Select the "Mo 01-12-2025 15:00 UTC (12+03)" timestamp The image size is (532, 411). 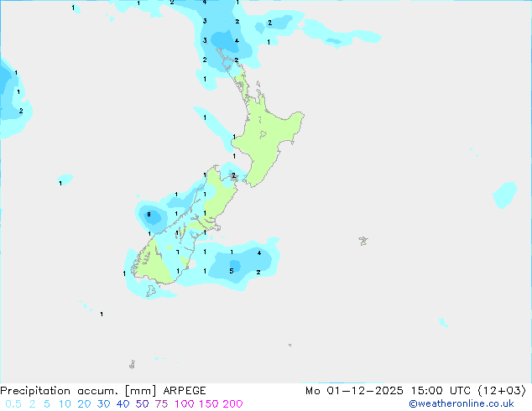click(x=415, y=391)
